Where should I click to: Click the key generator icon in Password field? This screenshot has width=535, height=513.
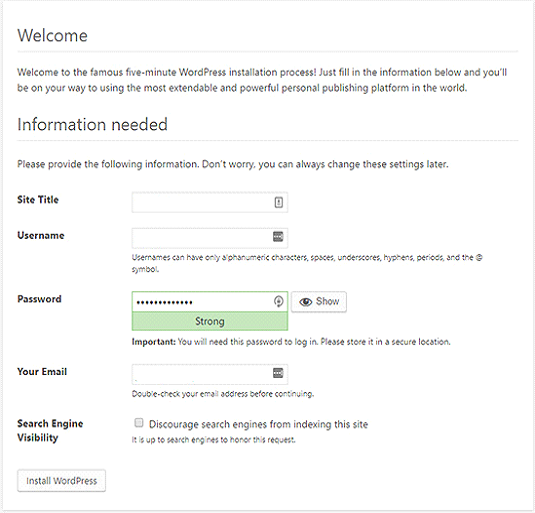[x=278, y=302]
